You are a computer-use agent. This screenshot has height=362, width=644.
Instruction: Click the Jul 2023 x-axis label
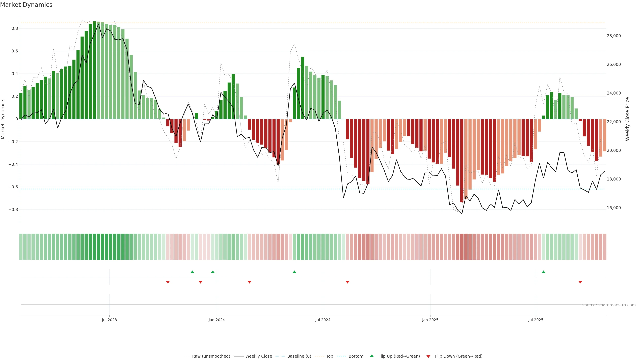click(x=109, y=320)
